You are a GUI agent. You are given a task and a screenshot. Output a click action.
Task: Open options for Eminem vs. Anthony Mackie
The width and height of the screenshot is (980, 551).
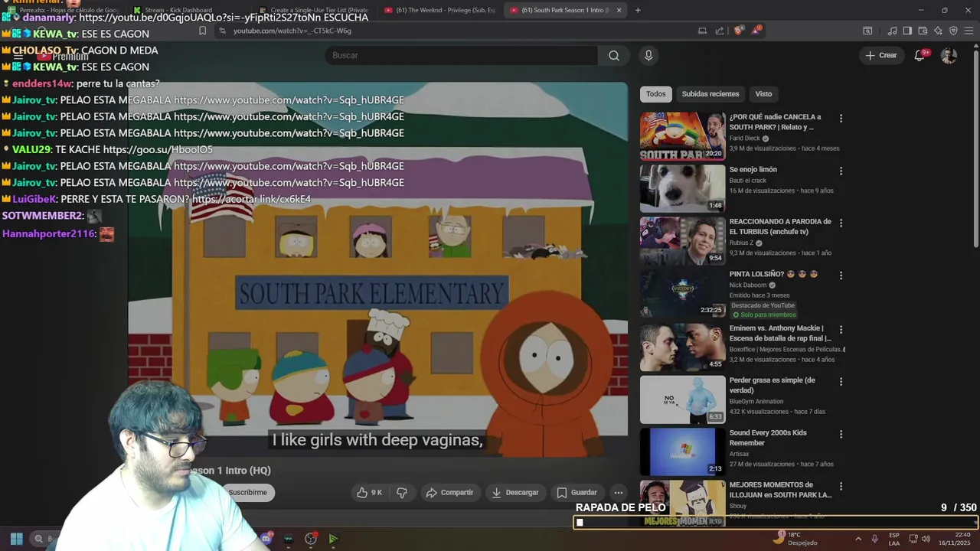(841, 330)
